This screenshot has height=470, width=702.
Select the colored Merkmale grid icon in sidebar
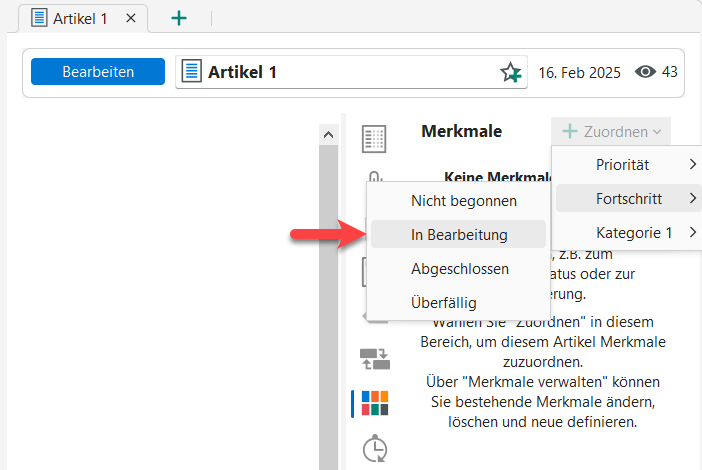pyautogui.click(x=374, y=403)
